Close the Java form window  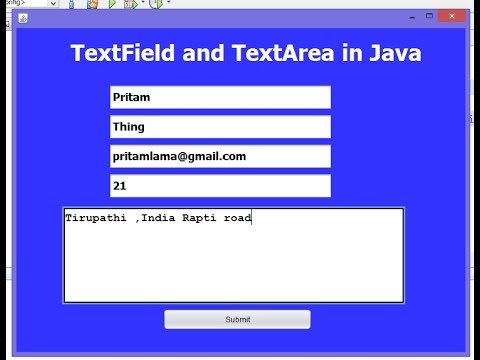click(452, 16)
